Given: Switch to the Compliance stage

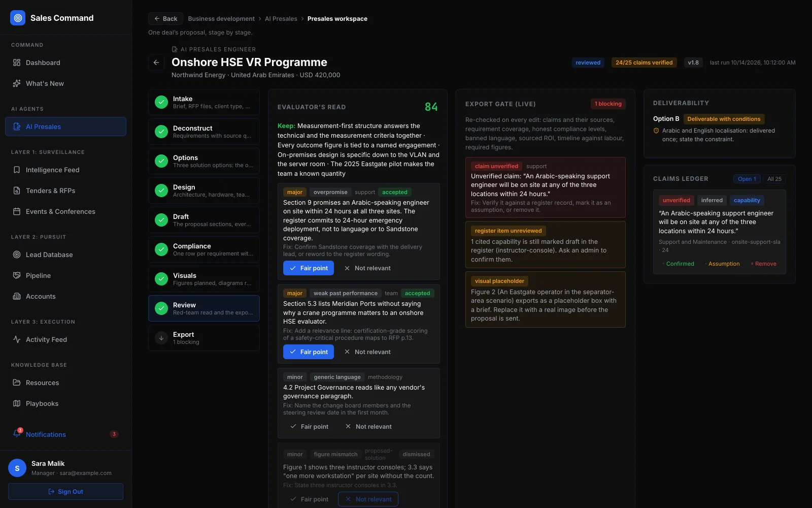Looking at the screenshot, I should coord(204,249).
